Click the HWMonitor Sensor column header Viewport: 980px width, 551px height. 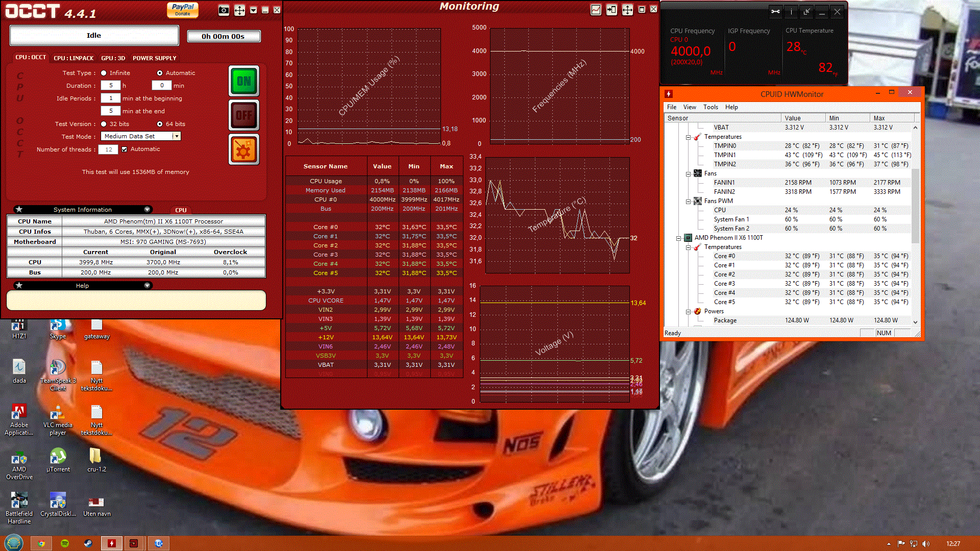(722, 118)
